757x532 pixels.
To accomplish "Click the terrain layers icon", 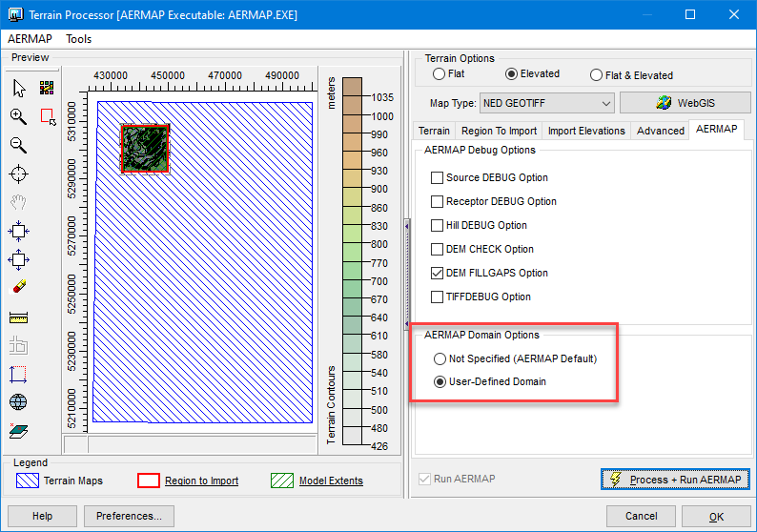I will click(18, 431).
